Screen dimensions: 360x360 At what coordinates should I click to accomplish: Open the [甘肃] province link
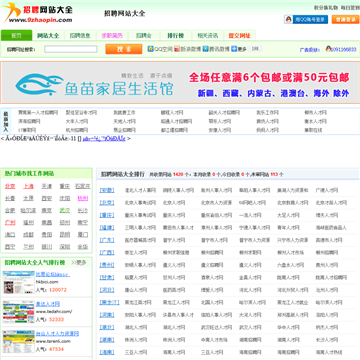click(x=107, y=278)
